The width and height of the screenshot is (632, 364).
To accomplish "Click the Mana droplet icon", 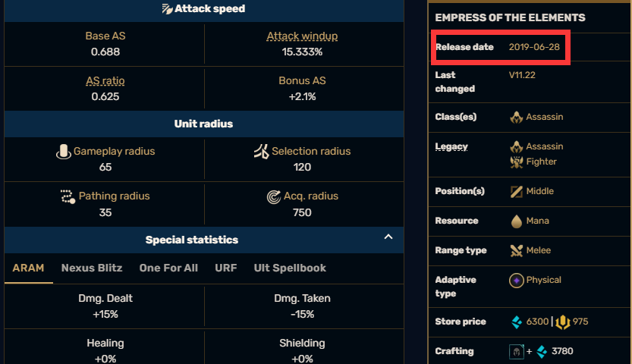I will pyautogui.click(x=517, y=221).
